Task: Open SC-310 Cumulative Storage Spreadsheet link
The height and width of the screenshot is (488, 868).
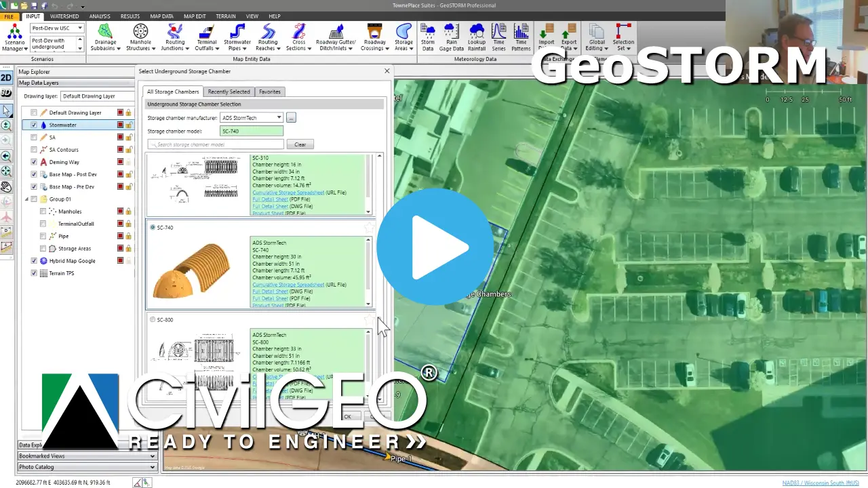Action: (x=288, y=192)
